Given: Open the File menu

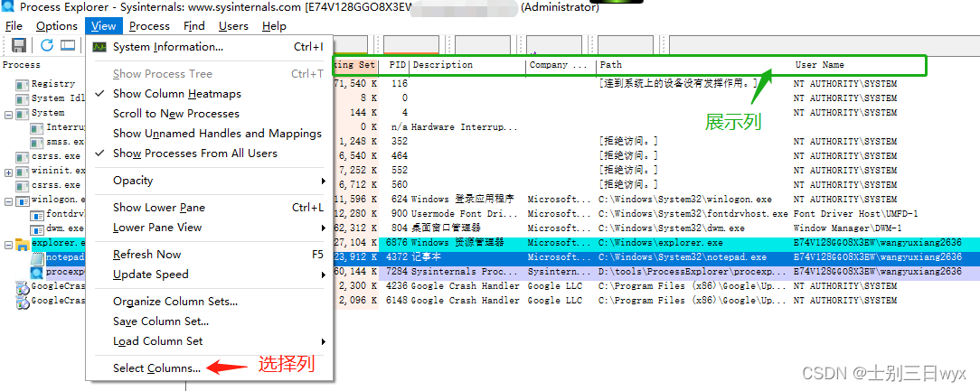Looking at the screenshot, I should [x=14, y=25].
